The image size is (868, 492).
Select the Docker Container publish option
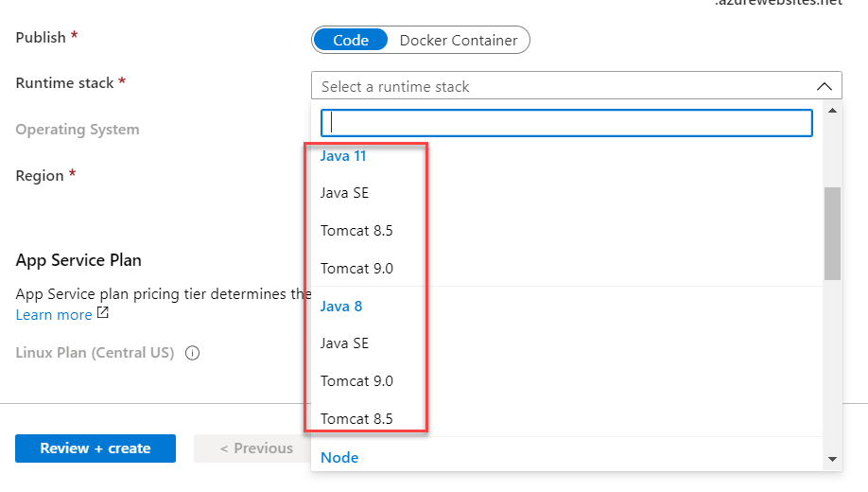[459, 40]
